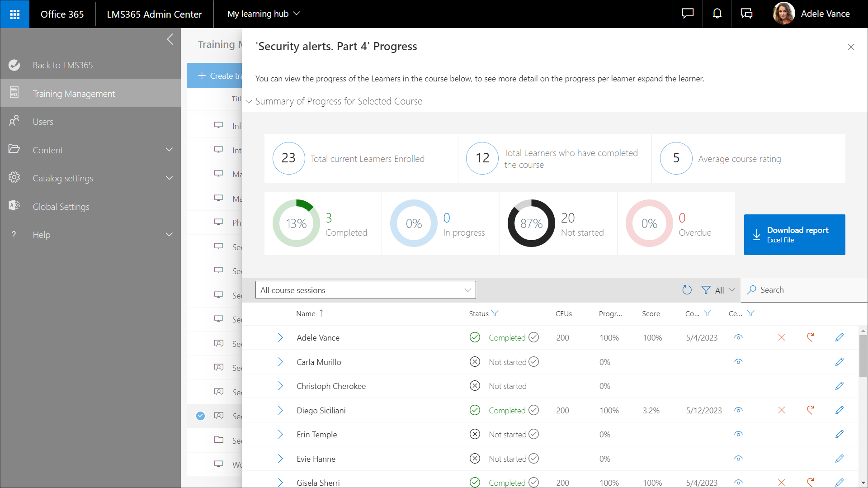Reset Adele Vance's progress with the red arrow icon
Screen dimensions: 868x488
click(810, 337)
